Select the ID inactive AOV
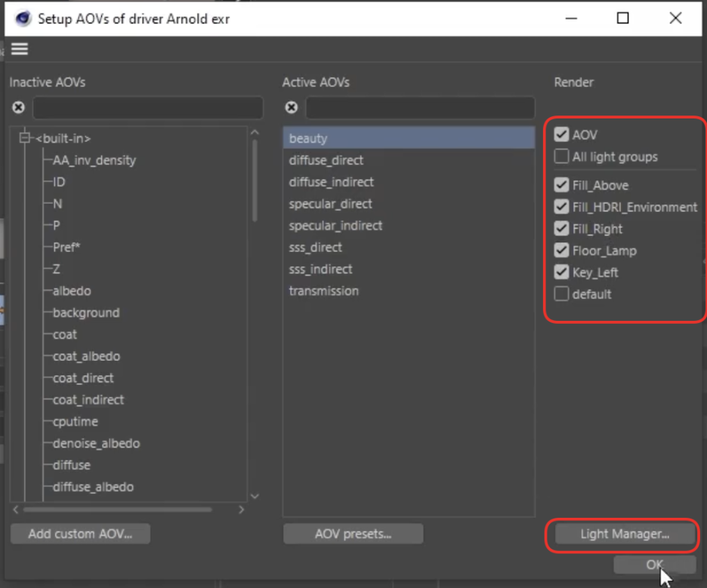Image resolution: width=707 pixels, height=588 pixels. pyautogui.click(x=59, y=182)
